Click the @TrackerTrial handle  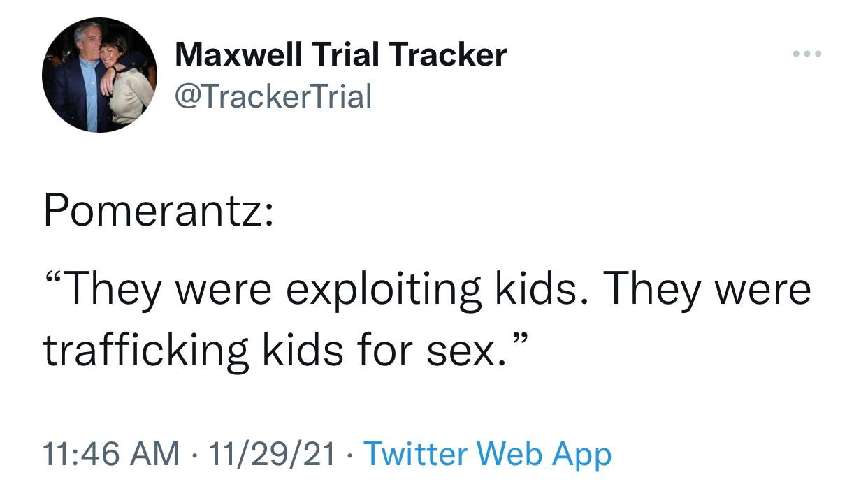[x=273, y=96]
